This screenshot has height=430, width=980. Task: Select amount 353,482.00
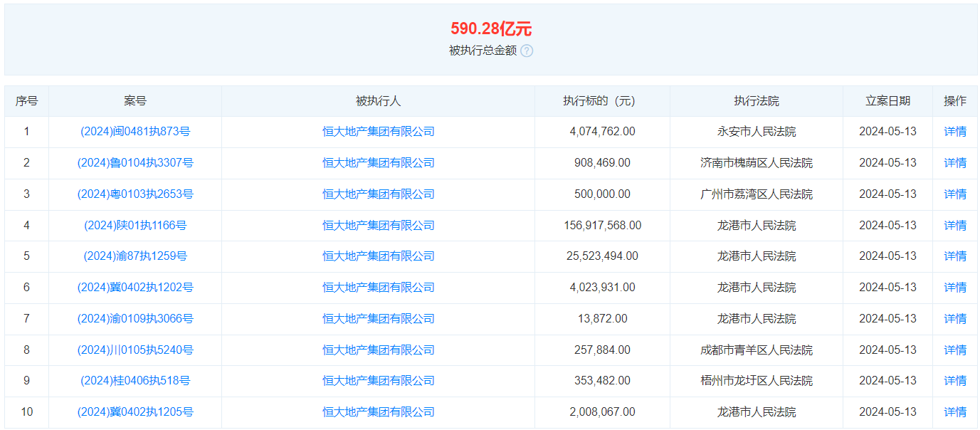(602, 381)
